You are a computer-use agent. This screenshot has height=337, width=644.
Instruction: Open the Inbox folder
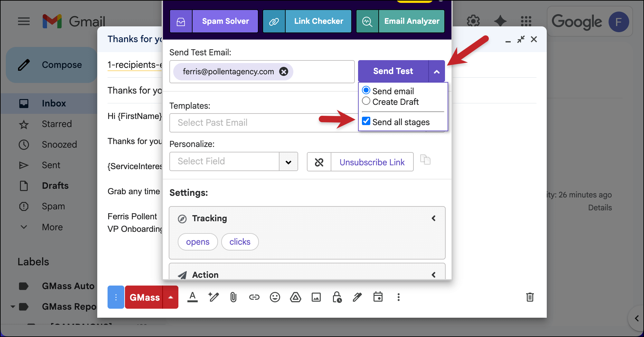coord(53,103)
